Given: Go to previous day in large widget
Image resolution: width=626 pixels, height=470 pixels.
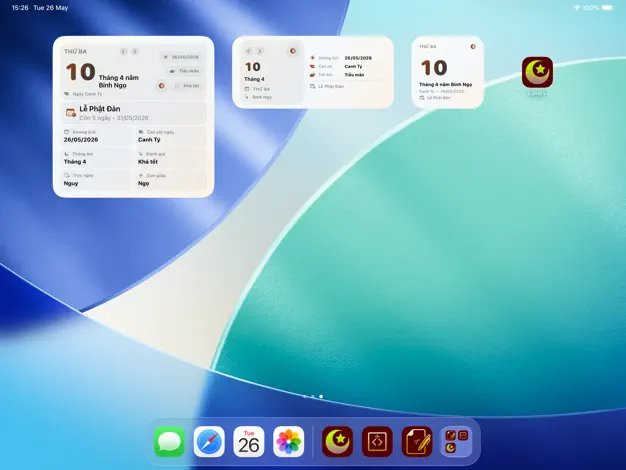Looking at the screenshot, I should [x=123, y=51].
